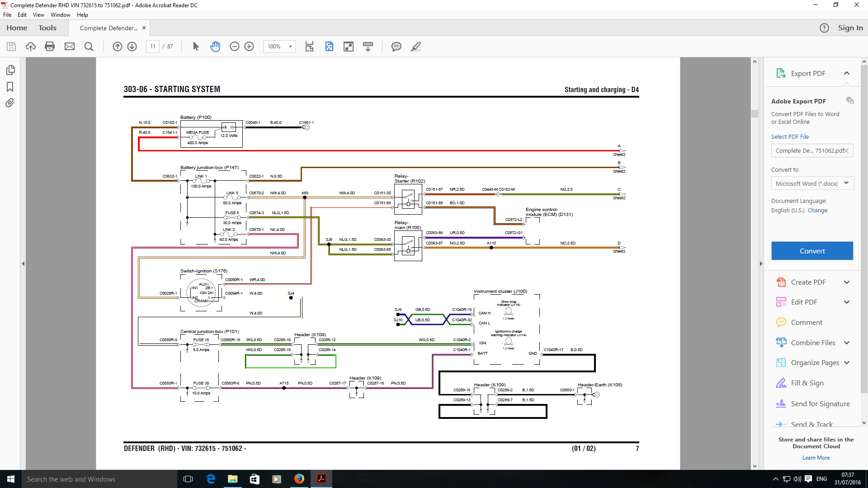Open File Explorer from taskbar
Viewport: 868px width, 488px height.
point(232,479)
